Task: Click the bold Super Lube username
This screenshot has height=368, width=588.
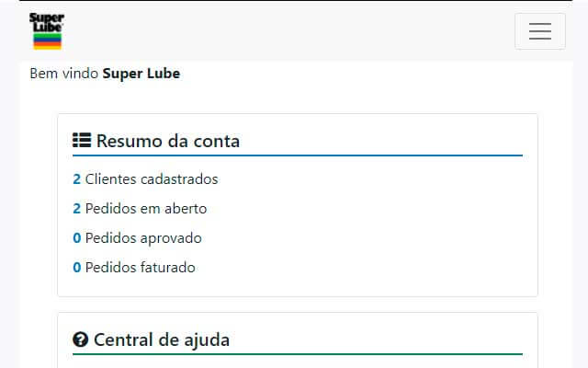Action: pyautogui.click(x=141, y=74)
